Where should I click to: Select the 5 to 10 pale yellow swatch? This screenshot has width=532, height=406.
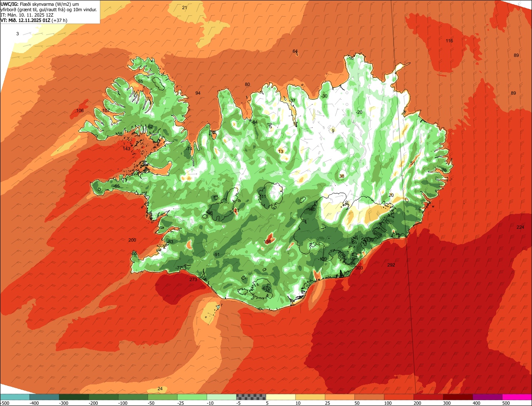pyautogui.click(x=281, y=397)
